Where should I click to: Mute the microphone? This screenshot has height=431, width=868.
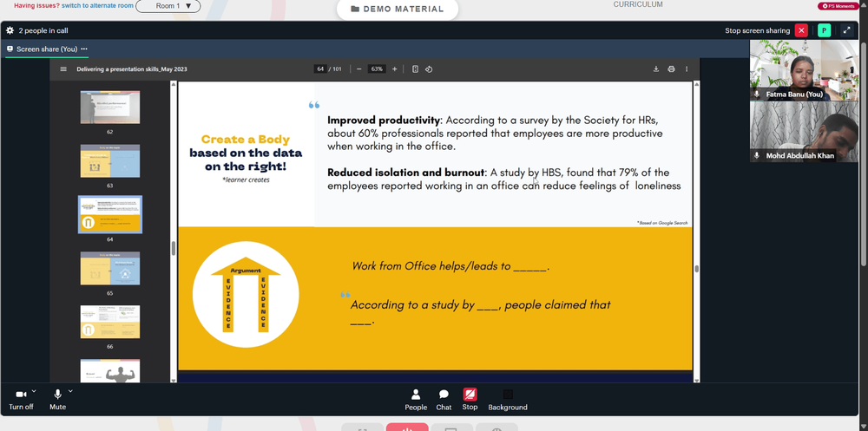[x=57, y=399]
